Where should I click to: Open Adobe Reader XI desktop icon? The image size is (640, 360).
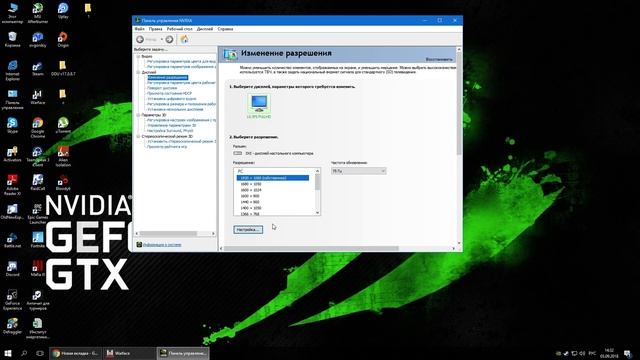coord(12,185)
